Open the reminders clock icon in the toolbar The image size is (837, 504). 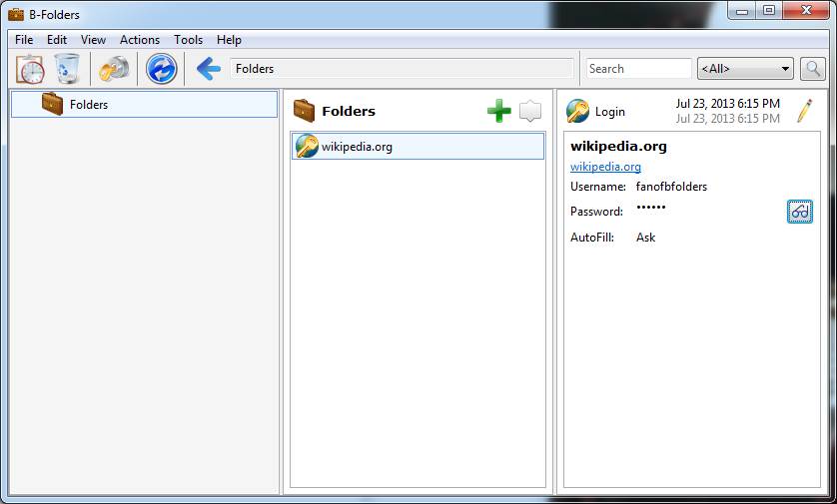(30, 69)
